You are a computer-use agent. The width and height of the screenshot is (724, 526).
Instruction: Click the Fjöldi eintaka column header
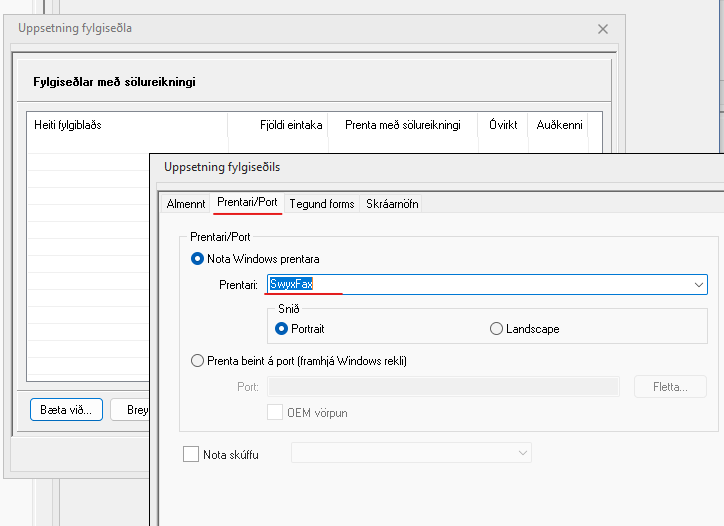tap(290, 125)
